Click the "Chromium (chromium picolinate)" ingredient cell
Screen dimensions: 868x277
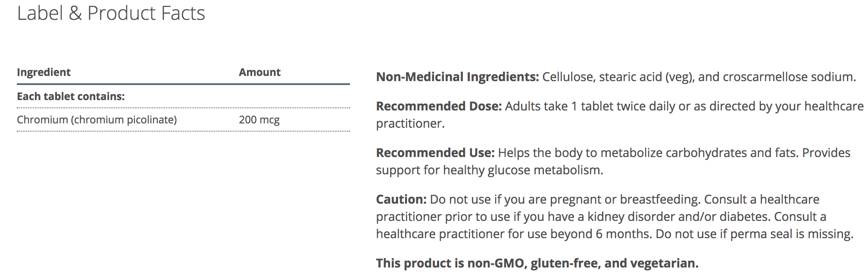point(97,120)
